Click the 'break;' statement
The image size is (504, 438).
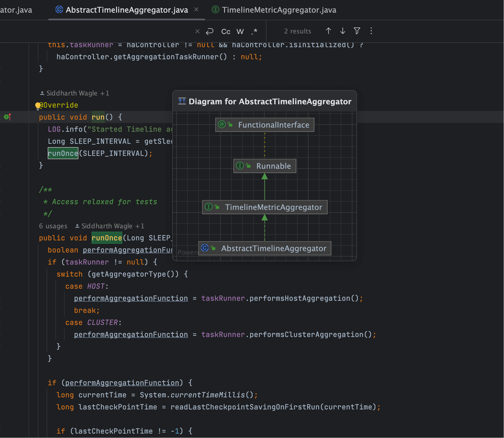click(x=87, y=310)
